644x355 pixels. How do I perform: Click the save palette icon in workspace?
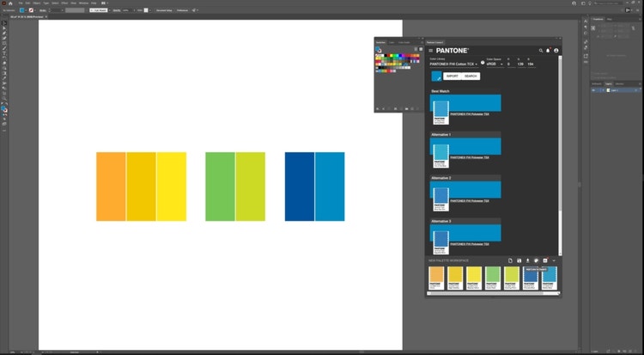[519, 260]
